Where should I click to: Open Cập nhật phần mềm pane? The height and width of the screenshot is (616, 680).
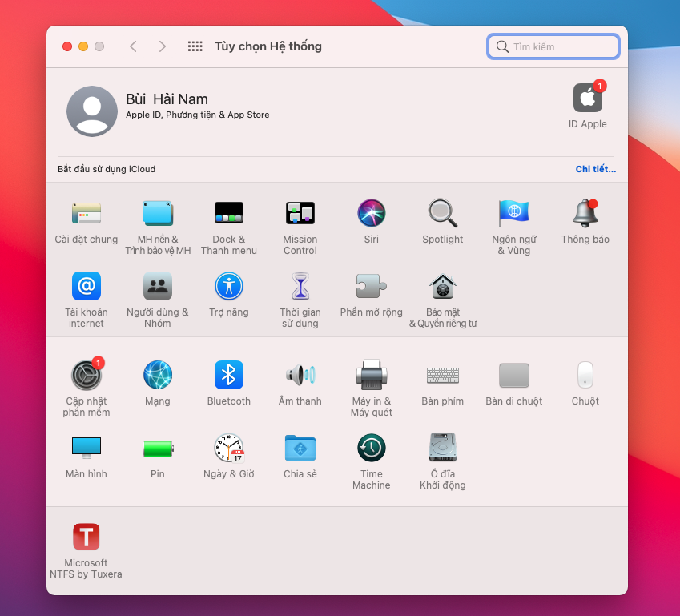[87, 375]
